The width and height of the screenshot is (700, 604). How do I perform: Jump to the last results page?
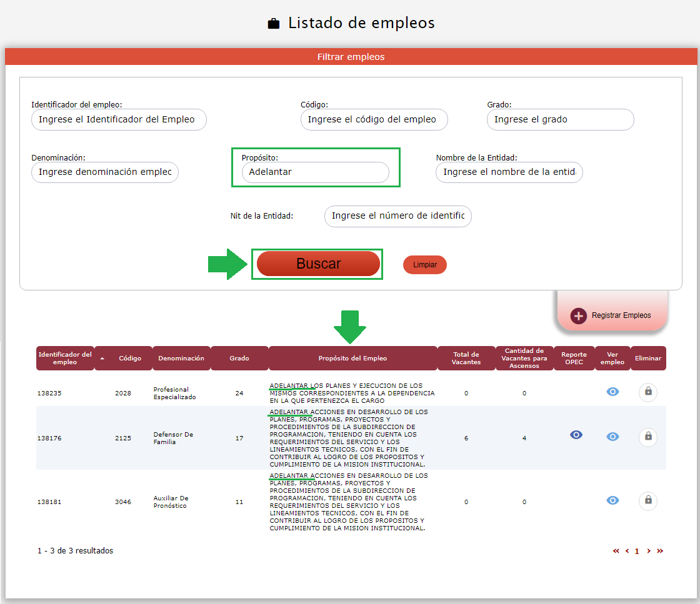660,551
